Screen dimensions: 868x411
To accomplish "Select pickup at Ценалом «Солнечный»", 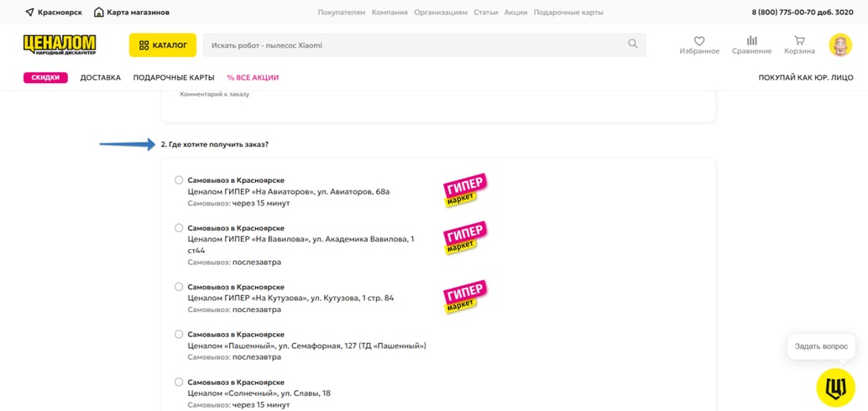I will 178,382.
